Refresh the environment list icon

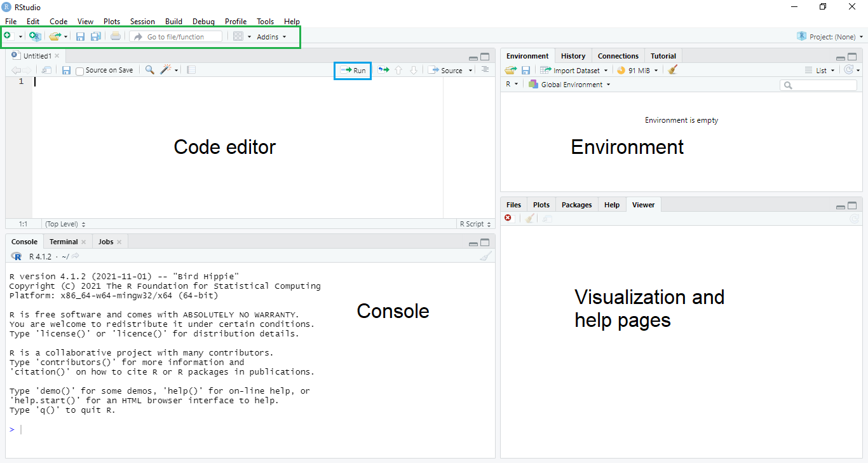coord(848,70)
